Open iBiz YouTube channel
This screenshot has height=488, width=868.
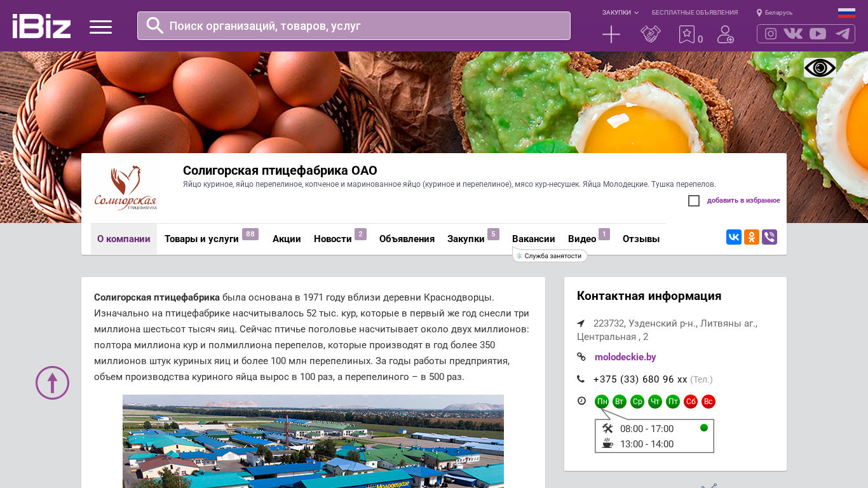[818, 34]
